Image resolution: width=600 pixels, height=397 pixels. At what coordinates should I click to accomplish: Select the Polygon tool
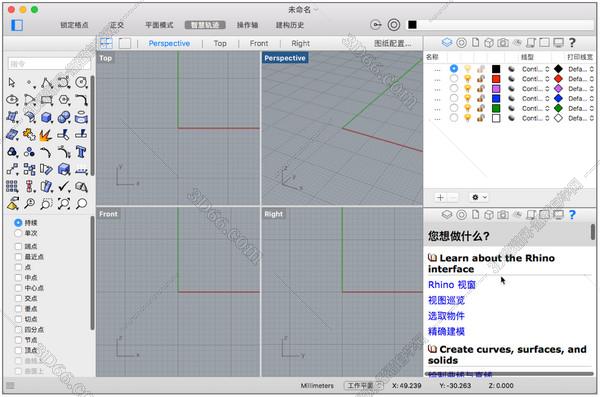coord(64,100)
